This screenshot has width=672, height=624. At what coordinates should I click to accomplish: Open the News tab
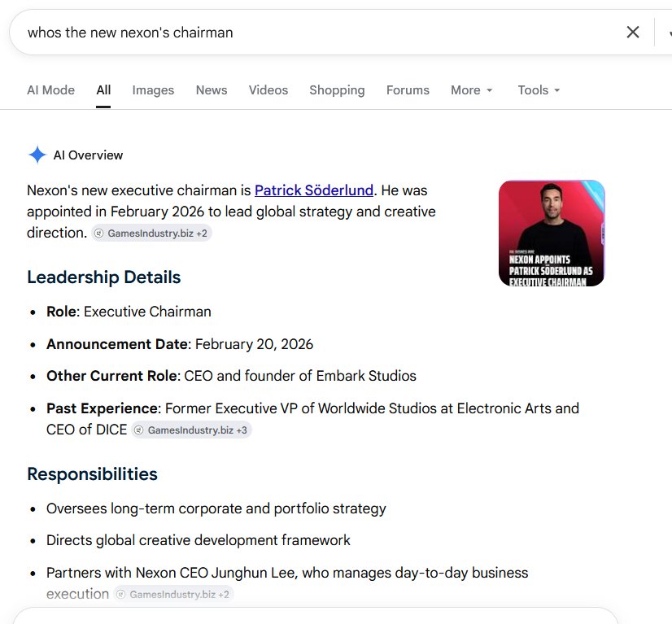tap(212, 90)
